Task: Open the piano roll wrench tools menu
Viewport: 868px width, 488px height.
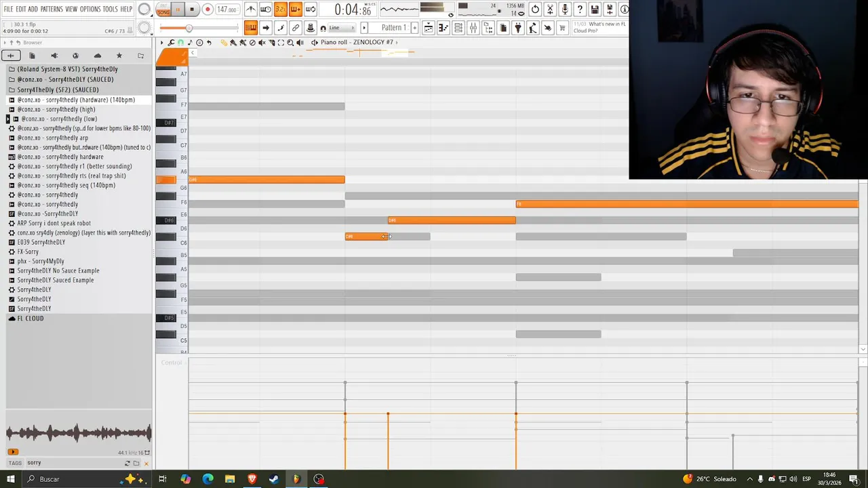Action: (x=171, y=43)
